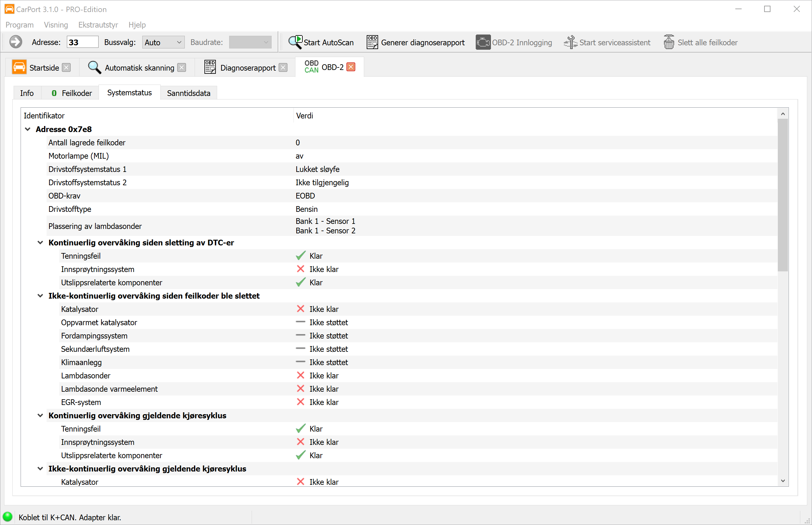Close the OBD-2 tab with red X
The width and height of the screenshot is (812, 525).
[351, 67]
